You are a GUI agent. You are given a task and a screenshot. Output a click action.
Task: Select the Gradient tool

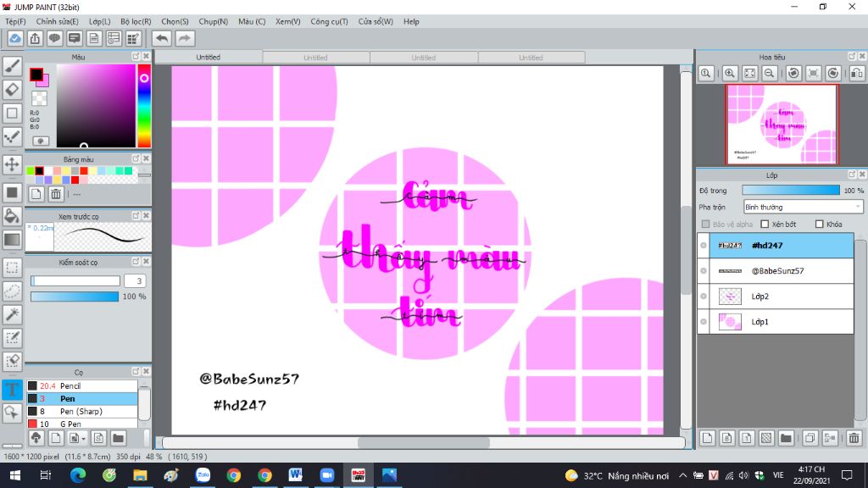pos(12,240)
